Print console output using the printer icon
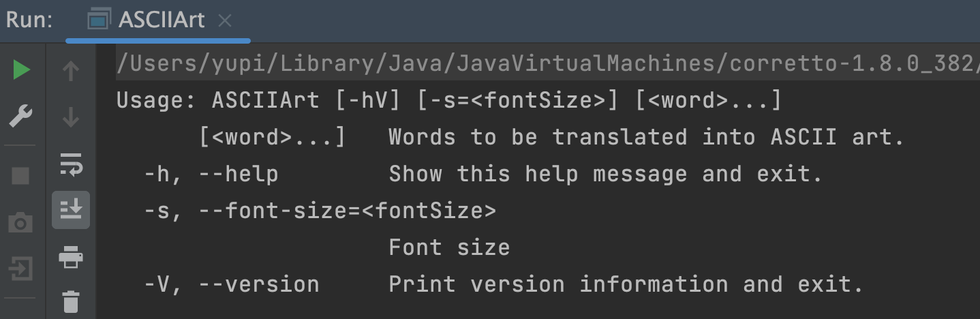Viewport: 980px width, 319px height. (71, 258)
